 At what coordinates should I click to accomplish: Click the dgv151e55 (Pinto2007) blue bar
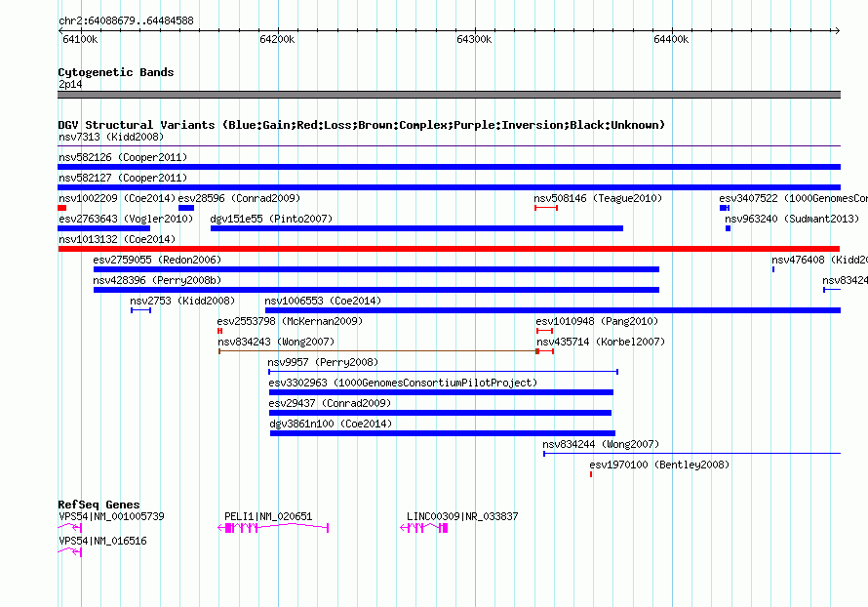tap(416, 228)
